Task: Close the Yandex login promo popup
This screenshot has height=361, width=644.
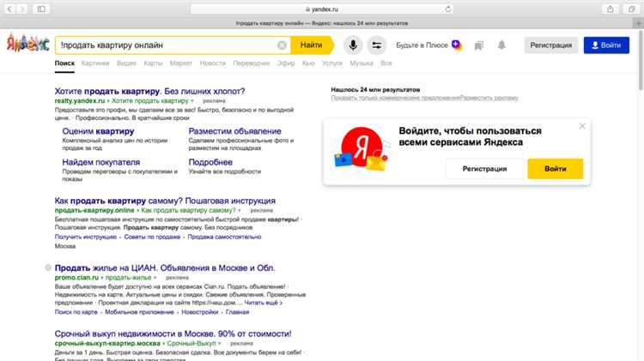Action: [x=581, y=126]
